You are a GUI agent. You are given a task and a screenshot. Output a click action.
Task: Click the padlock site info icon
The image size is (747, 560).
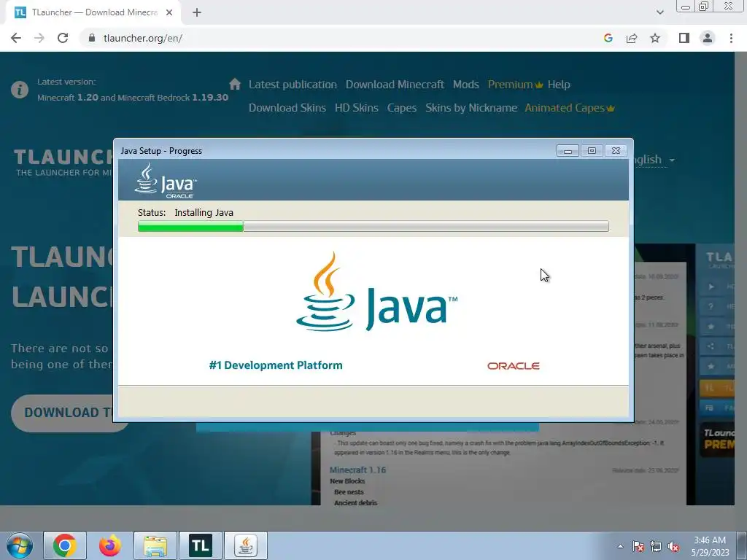pyautogui.click(x=91, y=38)
